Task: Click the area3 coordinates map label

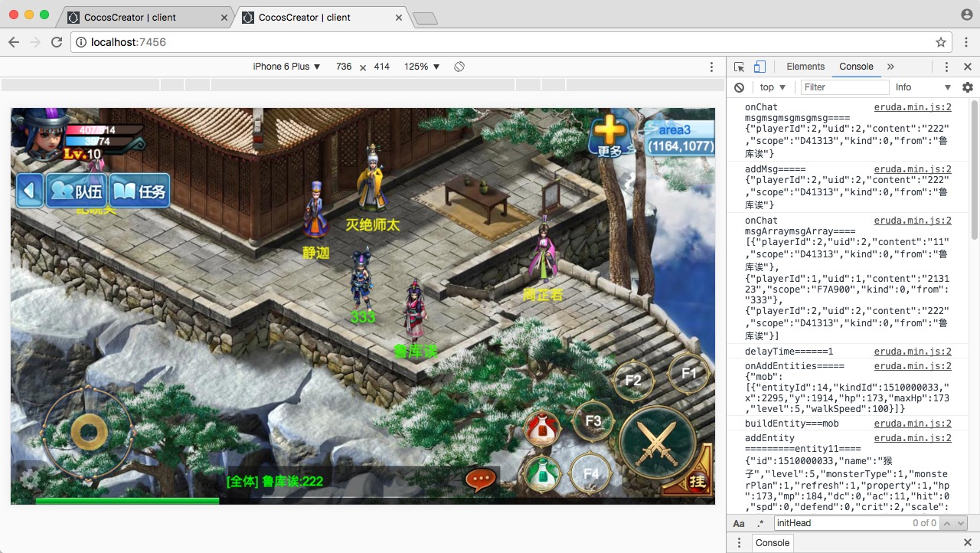Action: [680, 139]
